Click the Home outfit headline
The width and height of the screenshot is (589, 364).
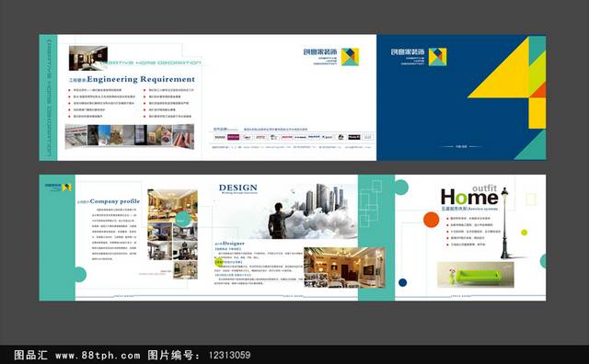(469, 195)
